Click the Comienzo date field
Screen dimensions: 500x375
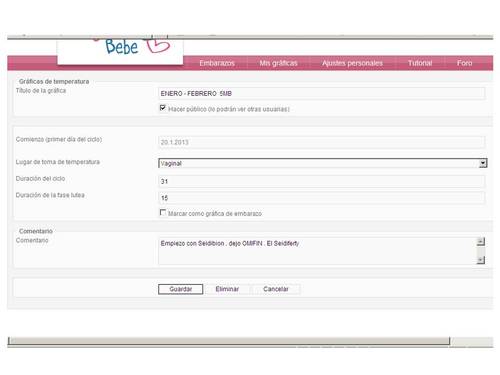click(x=322, y=142)
